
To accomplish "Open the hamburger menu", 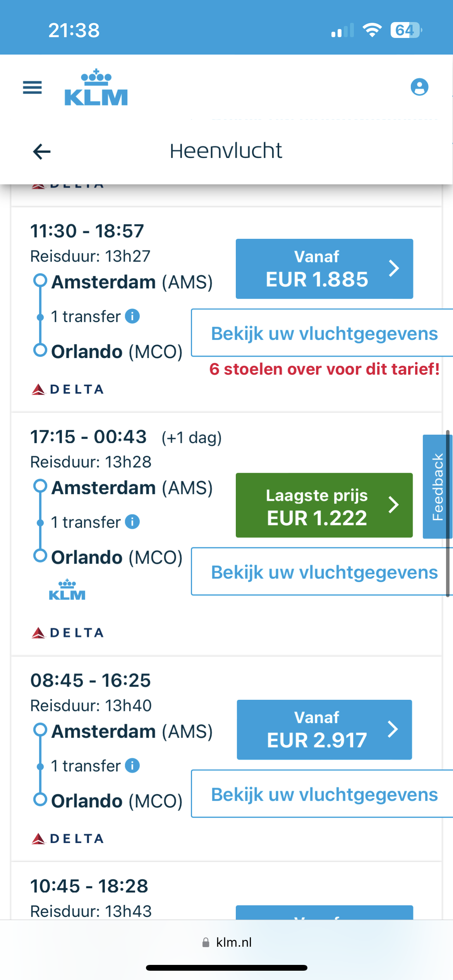I will 33,87.
